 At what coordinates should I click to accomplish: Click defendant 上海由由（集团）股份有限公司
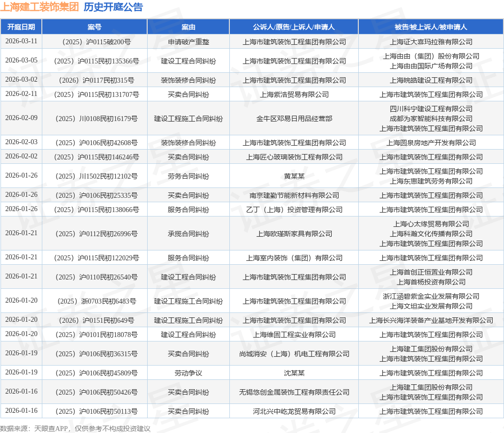click(x=431, y=56)
